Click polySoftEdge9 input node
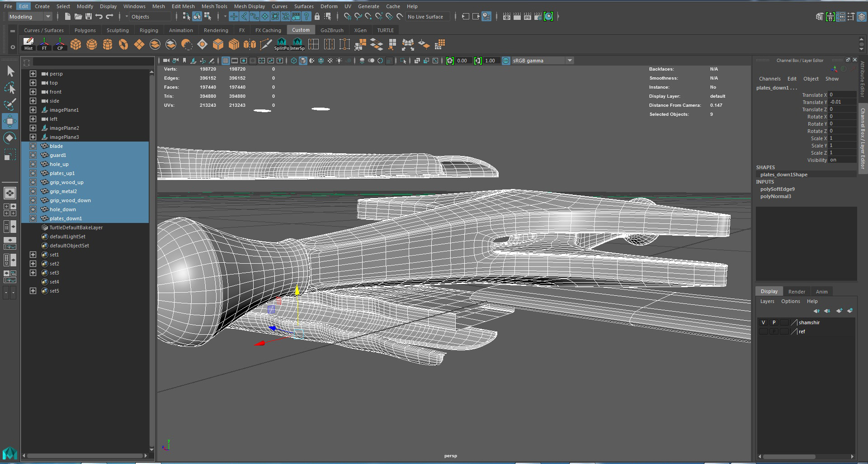 [x=777, y=189]
